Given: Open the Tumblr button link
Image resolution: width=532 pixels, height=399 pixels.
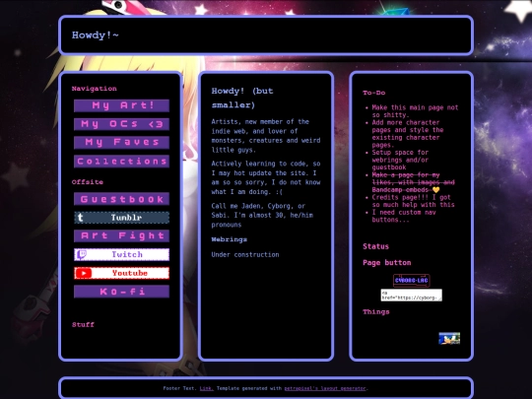Looking at the screenshot, I should (121, 218).
